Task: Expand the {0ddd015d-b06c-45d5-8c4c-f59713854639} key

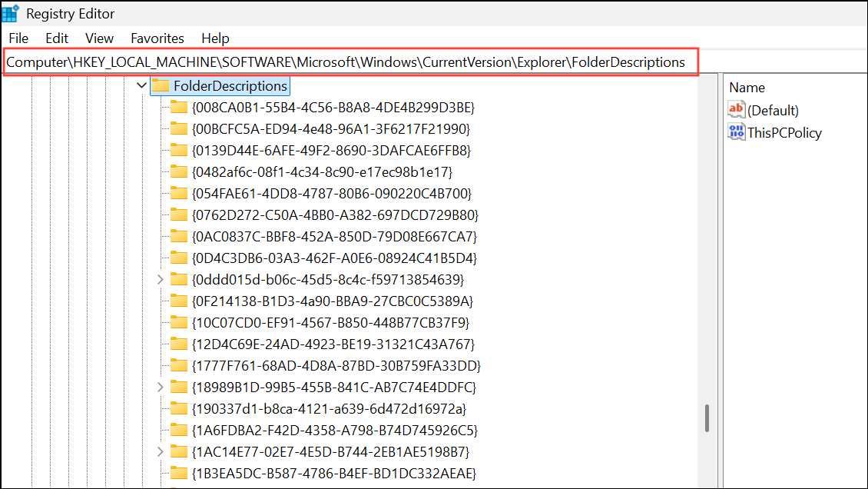Action: (160, 279)
